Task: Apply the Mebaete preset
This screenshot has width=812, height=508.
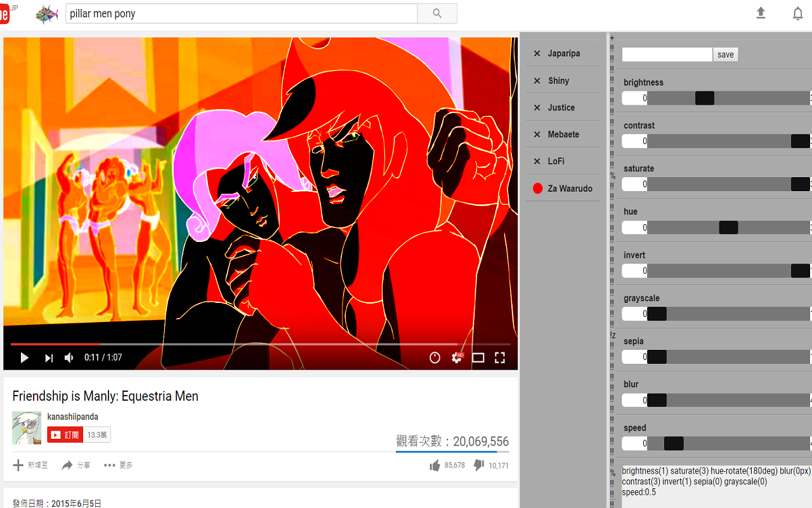Action: point(564,135)
